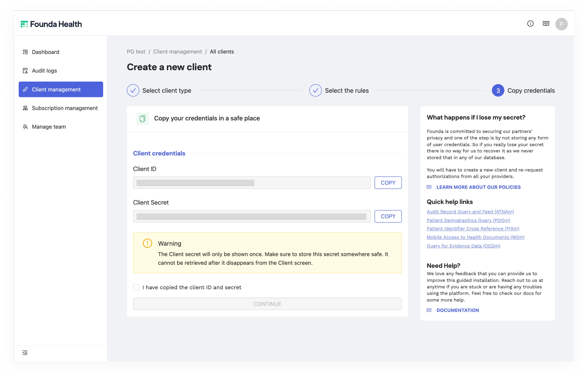Click step 3 Copy credentials circle

click(x=498, y=90)
